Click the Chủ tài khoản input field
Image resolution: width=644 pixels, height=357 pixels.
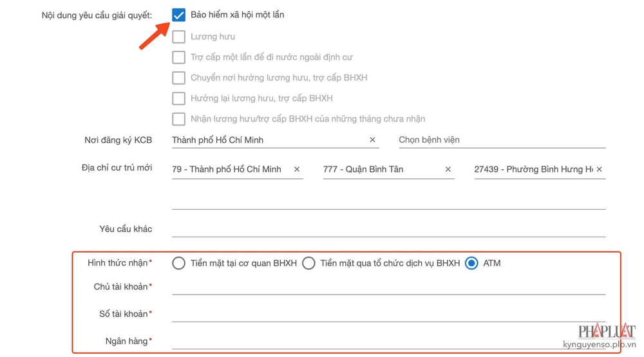pyautogui.click(x=388, y=286)
